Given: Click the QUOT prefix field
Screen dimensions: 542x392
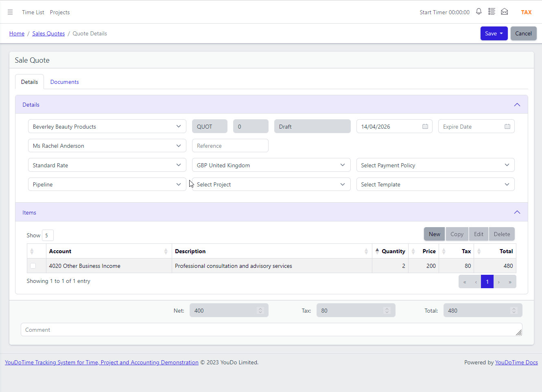Looking at the screenshot, I should pyautogui.click(x=210, y=127).
